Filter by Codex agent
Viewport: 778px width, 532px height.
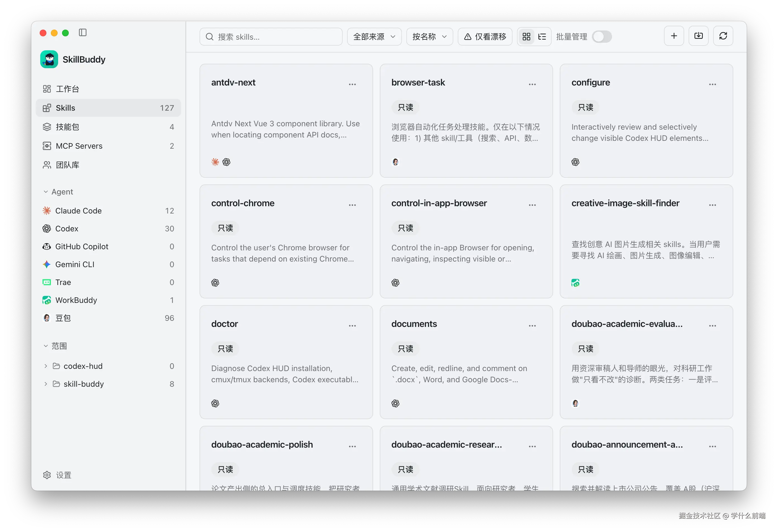[108, 229]
